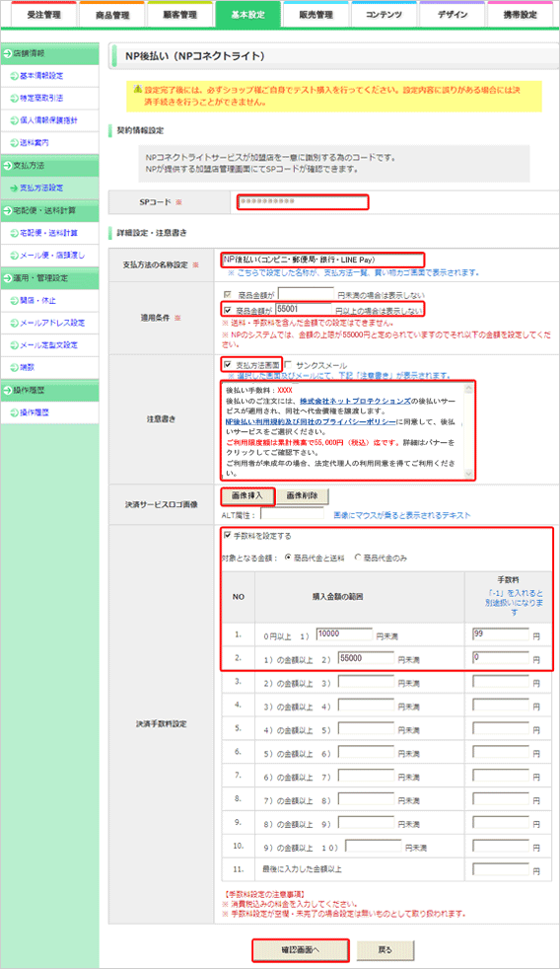Click row 1 fee field showing 99

coord(501,634)
